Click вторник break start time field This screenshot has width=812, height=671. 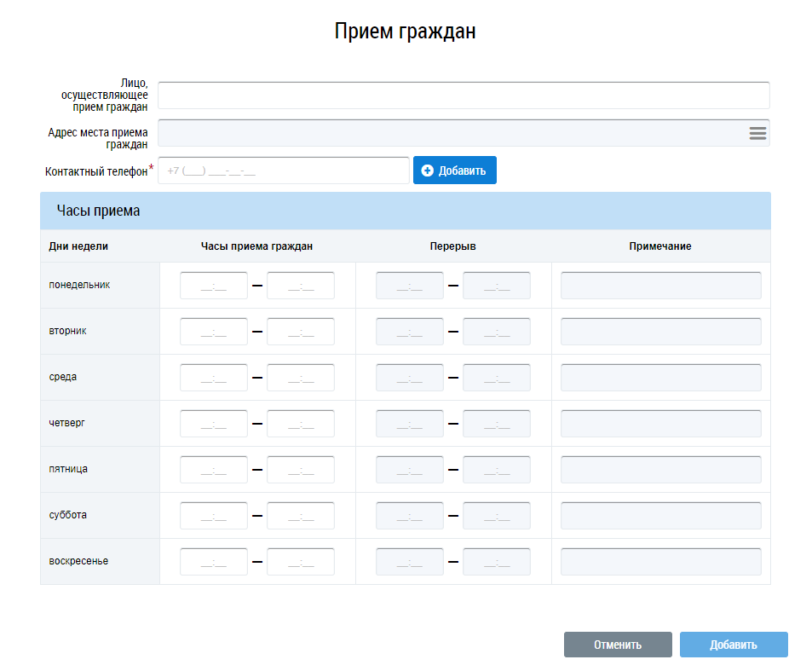click(410, 332)
